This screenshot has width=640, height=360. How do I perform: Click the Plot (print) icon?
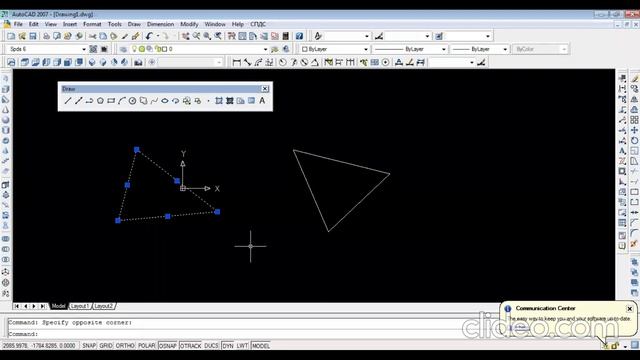click(46, 36)
